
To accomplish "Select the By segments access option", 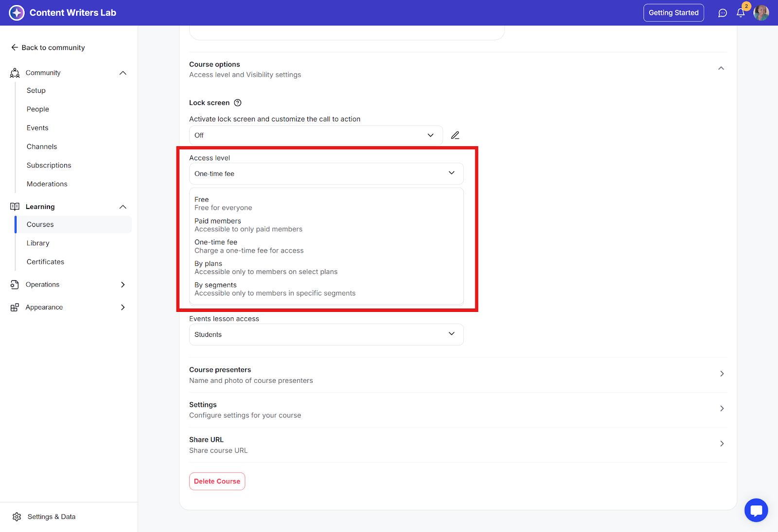I will pyautogui.click(x=326, y=289).
